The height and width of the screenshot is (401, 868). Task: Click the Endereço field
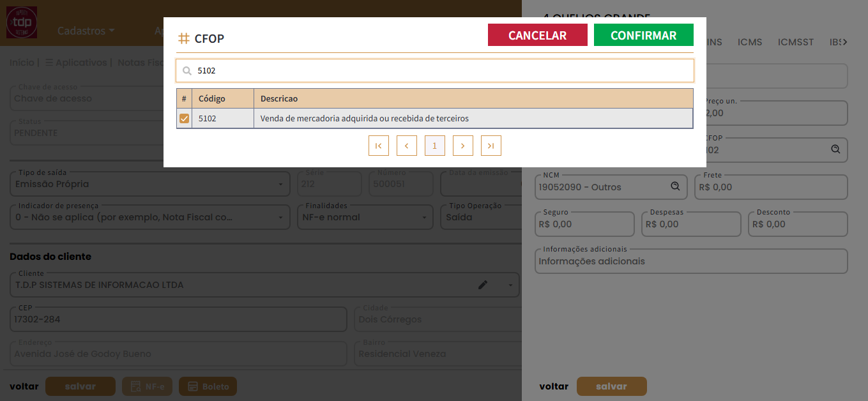178,354
